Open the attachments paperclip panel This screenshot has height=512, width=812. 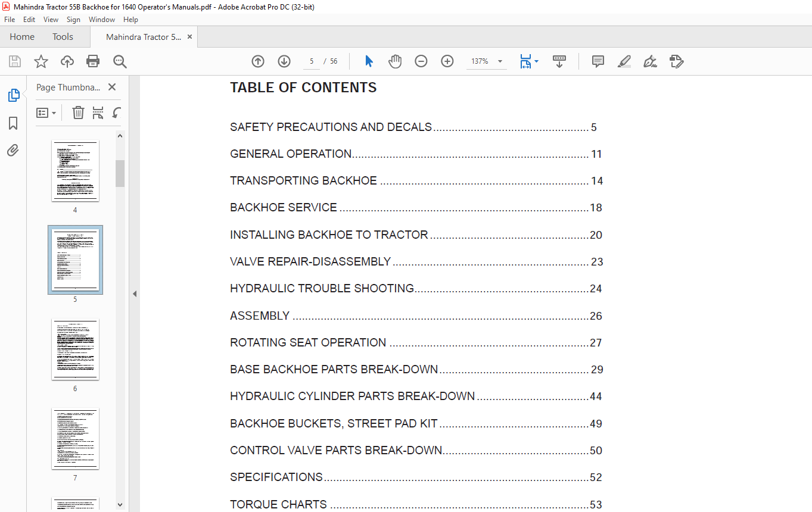13,150
